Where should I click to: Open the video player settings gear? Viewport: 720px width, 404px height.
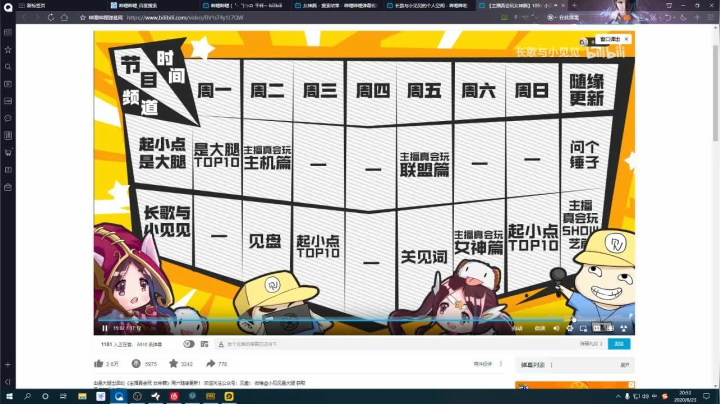point(570,328)
